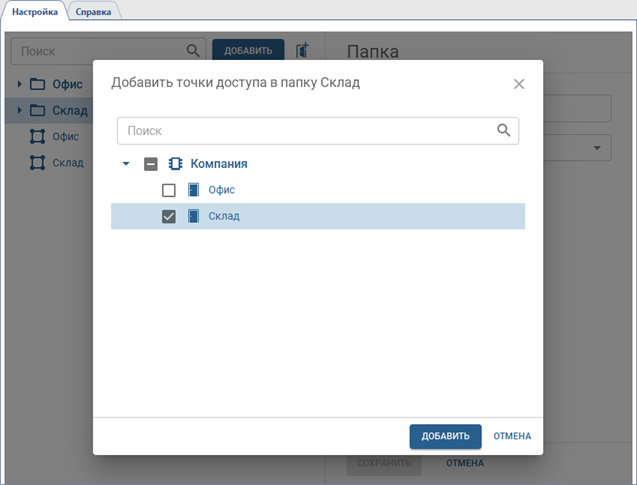The width and height of the screenshot is (637, 485).
Task: Click the magnifier icon in the dialog search
Action: click(x=504, y=130)
